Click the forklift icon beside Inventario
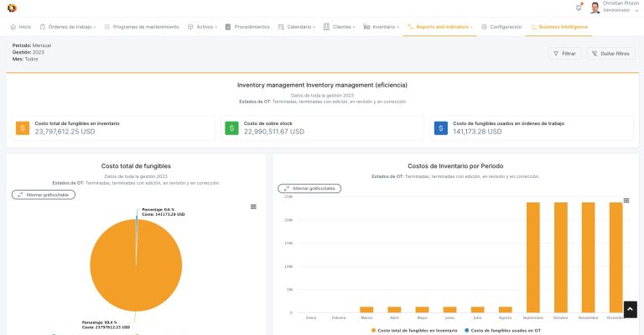644x335 pixels. 366,27
